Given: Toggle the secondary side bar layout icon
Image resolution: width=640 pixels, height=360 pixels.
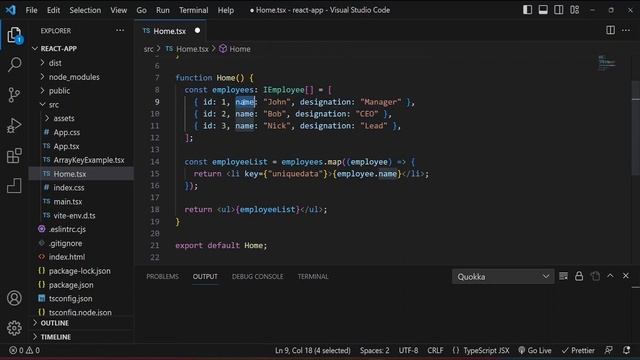Looking at the screenshot, I should pyautogui.click(x=559, y=10).
